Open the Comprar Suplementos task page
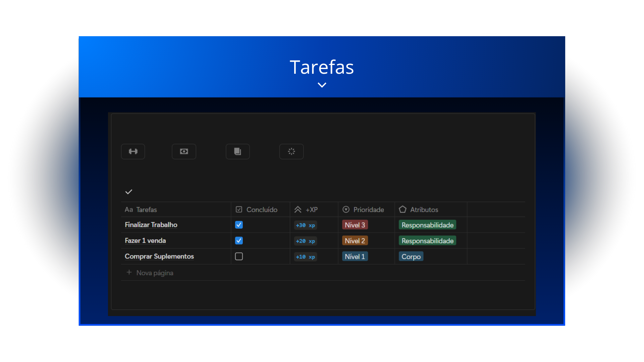 159,256
